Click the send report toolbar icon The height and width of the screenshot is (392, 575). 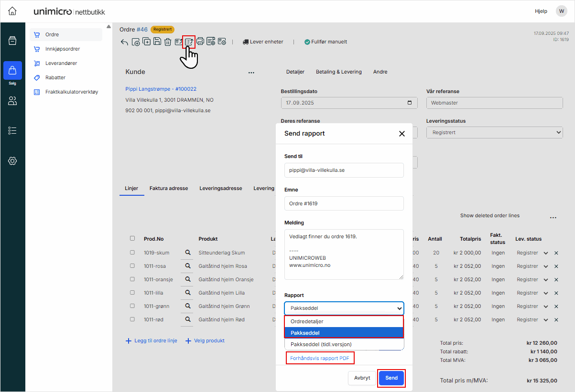189,42
